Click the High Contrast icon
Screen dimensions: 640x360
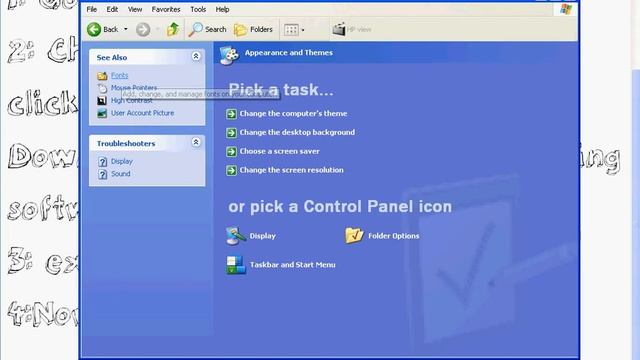pyautogui.click(x=102, y=100)
